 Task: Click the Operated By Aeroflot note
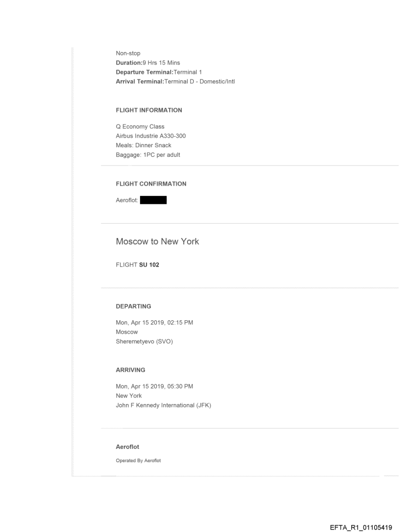tap(138, 461)
